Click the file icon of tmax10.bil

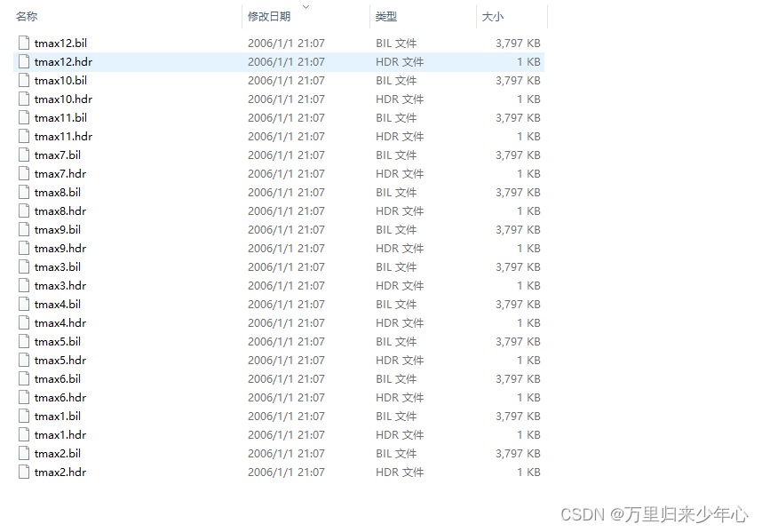[x=24, y=80]
